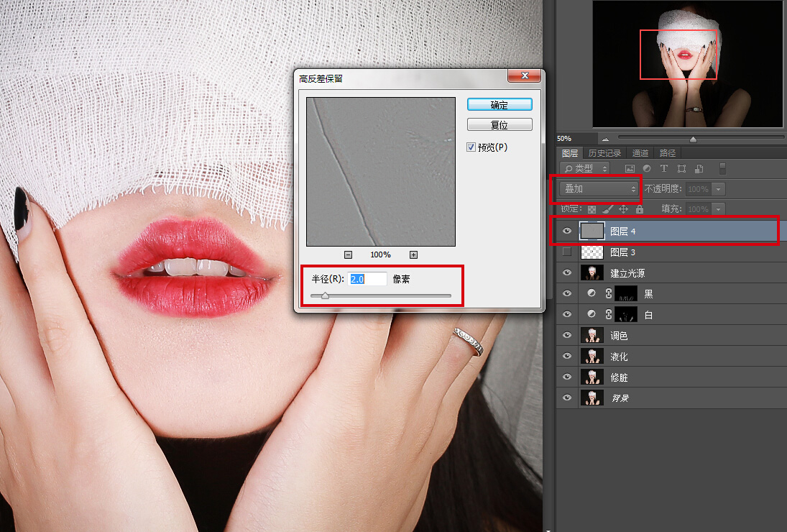This screenshot has height=532, width=787.
Task: Click the navigator 50% zoom field
Action: (x=576, y=139)
